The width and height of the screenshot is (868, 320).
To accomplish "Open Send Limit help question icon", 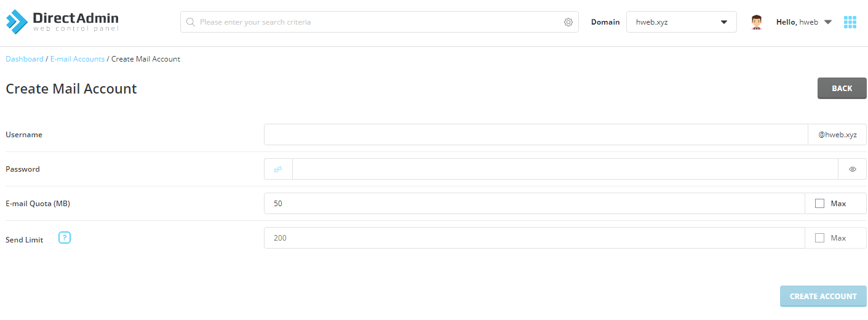I will point(65,238).
